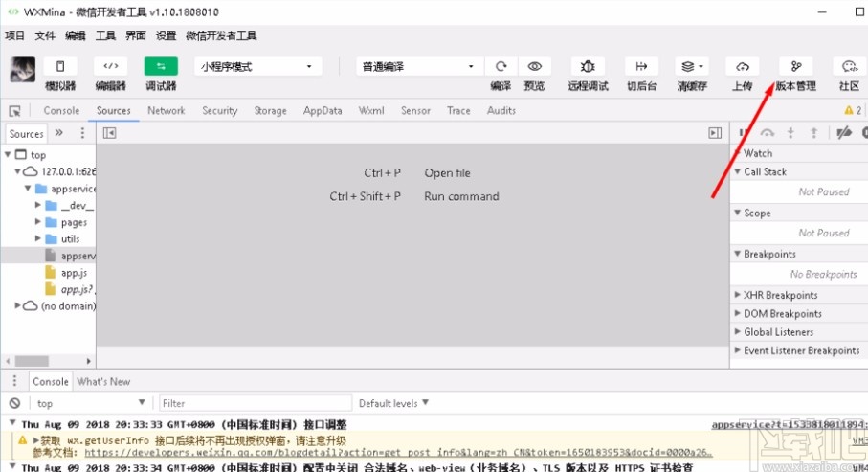Image resolution: width=868 pixels, height=472 pixels.
Task: Show more Sources navigator tabs chevron
Action: click(59, 133)
